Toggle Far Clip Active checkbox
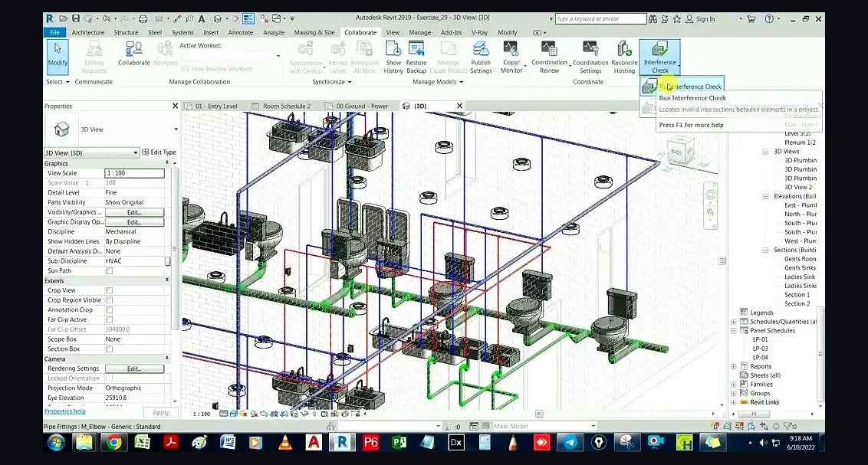This screenshot has width=868, height=465. coord(109,319)
